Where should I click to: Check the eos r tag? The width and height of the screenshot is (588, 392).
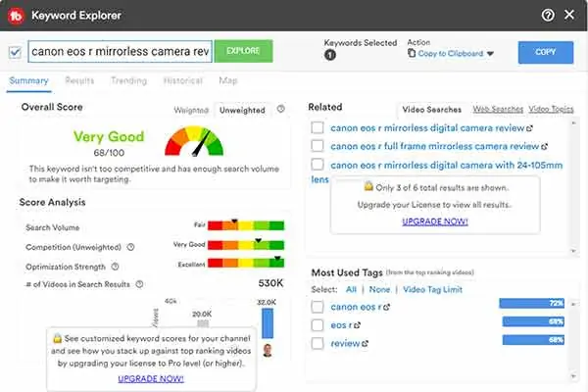point(318,324)
